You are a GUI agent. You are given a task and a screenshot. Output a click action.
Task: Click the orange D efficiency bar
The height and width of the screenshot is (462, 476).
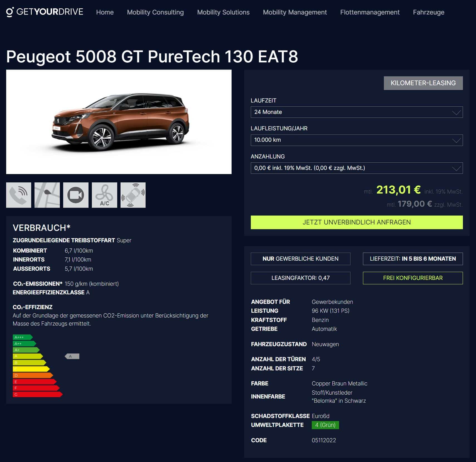click(33, 375)
